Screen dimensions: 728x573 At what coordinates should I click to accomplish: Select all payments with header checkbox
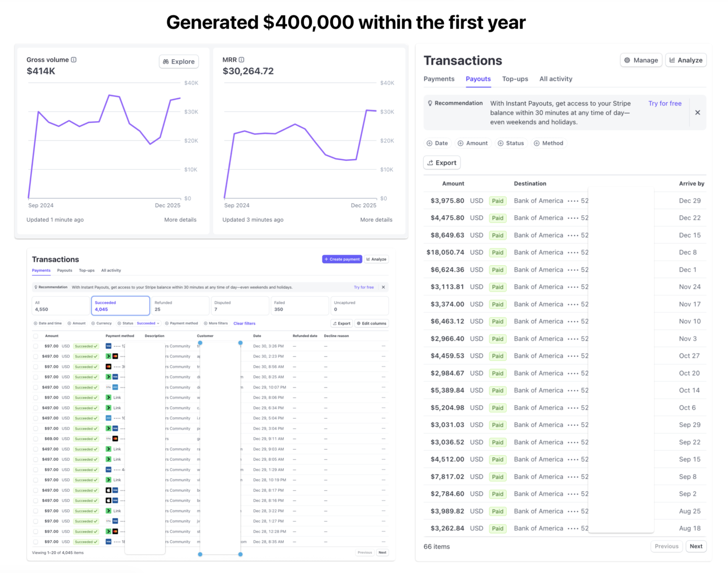[x=35, y=336]
